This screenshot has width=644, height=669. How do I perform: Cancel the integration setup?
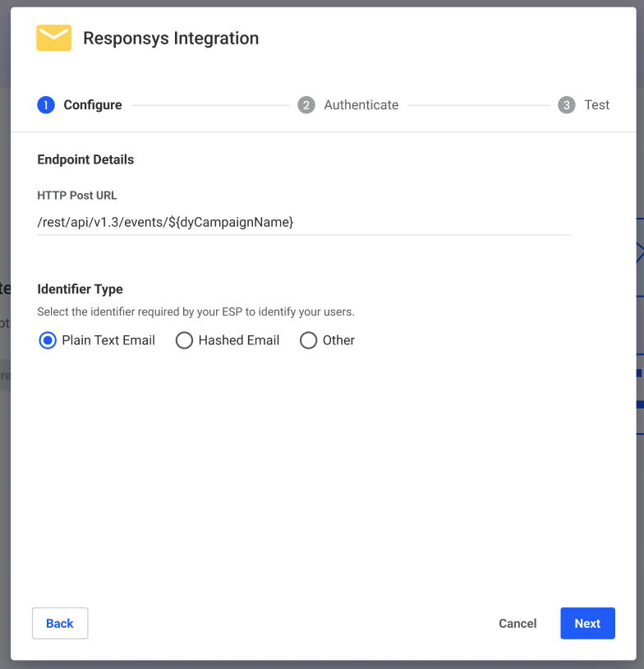(x=517, y=623)
